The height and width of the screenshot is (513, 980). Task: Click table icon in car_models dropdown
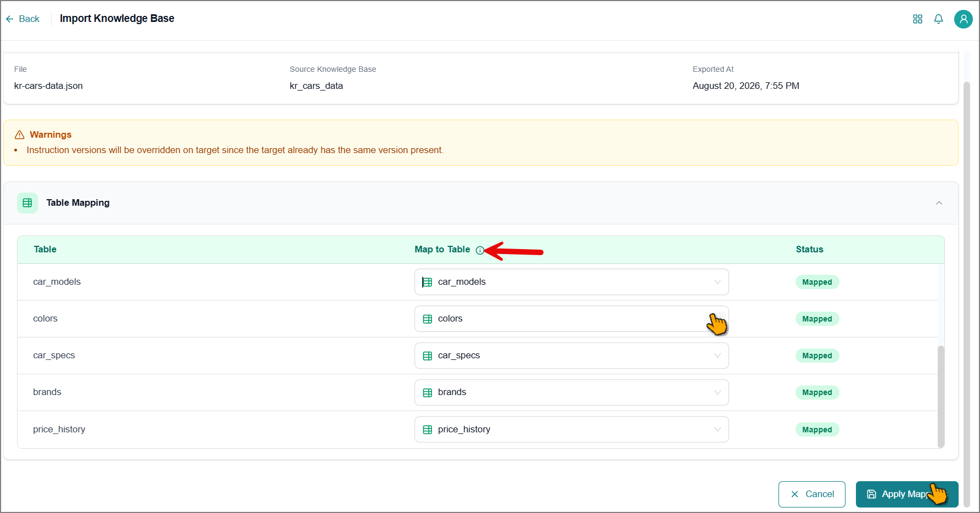tap(427, 282)
